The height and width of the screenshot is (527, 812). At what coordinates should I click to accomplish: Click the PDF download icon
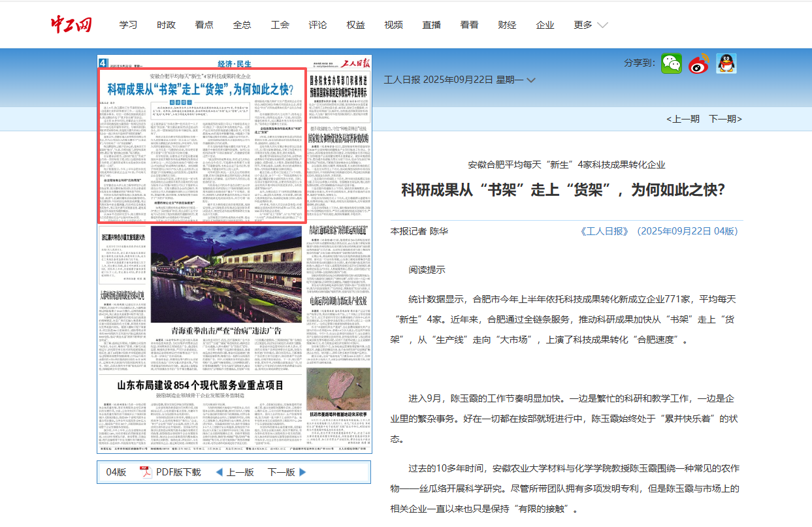tap(145, 472)
